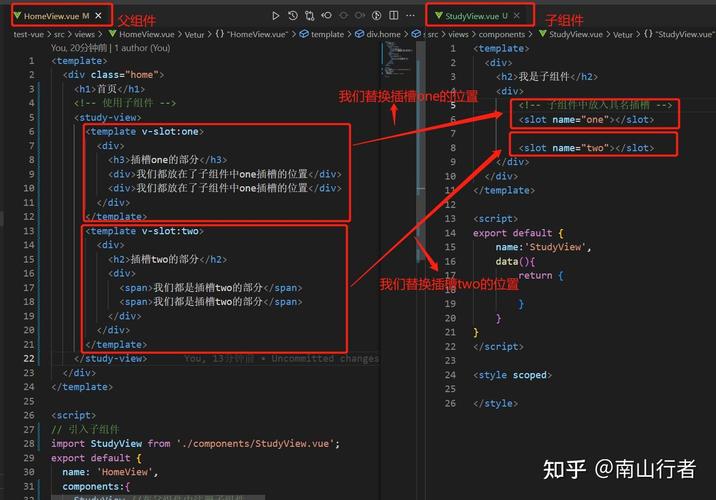Click the <!-- 使用子组件 --> comment line
Viewport: 716px width, 500px height.
(125, 103)
